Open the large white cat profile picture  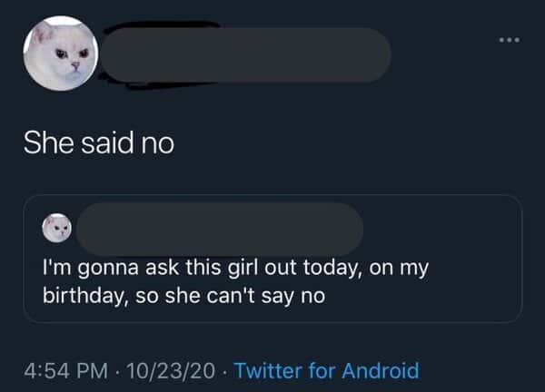click(61, 54)
